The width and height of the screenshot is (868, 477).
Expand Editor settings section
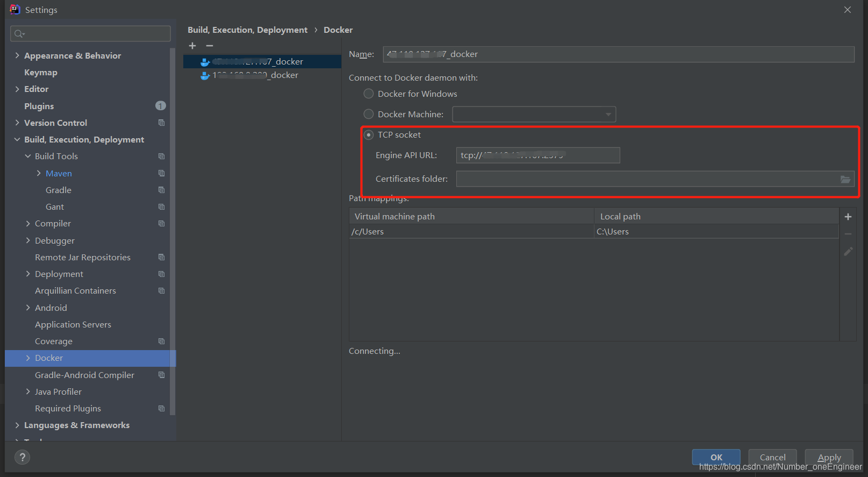pyautogui.click(x=17, y=89)
